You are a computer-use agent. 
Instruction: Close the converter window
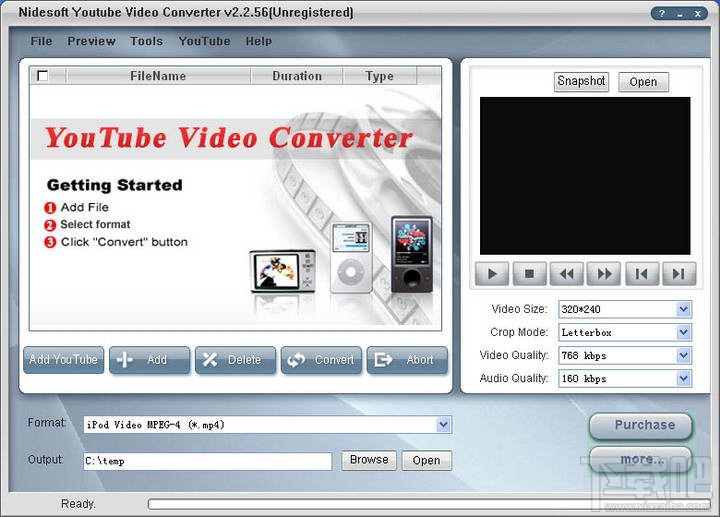698,13
